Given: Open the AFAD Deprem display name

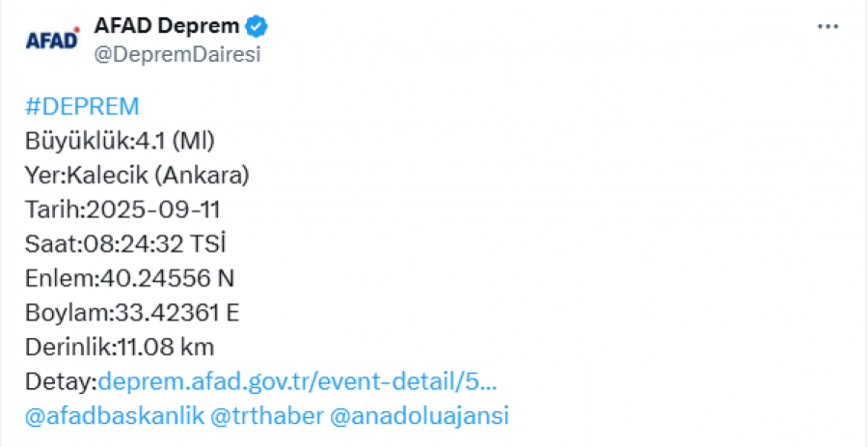Looking at the screenshot, I should click(167, 25).
